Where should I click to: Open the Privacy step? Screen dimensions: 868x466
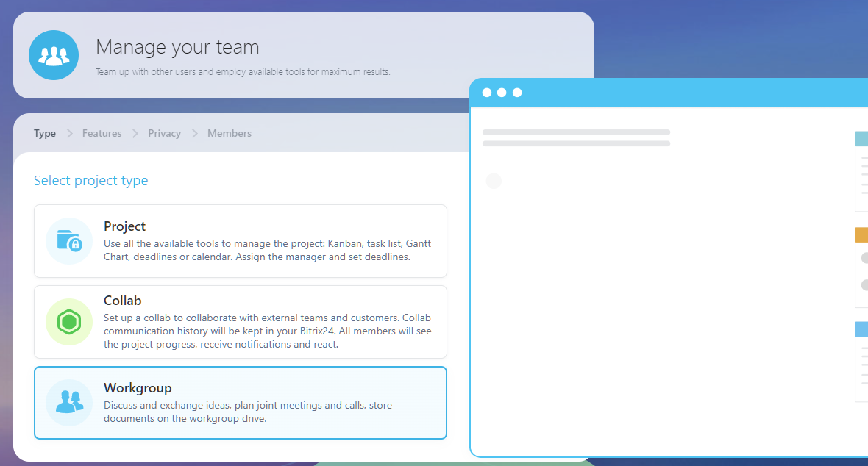pyautogui.click(x=164, y=133)
